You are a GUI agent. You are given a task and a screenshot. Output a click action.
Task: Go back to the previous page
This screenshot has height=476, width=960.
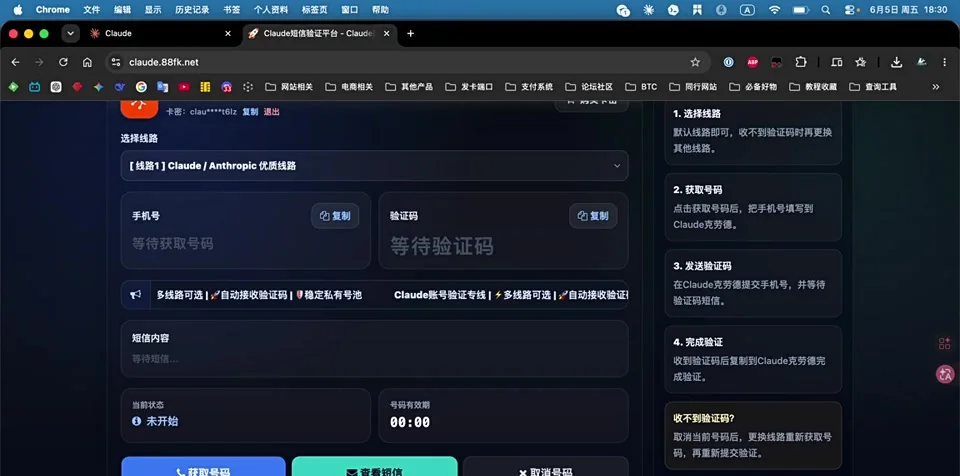[x=15, y=62]
